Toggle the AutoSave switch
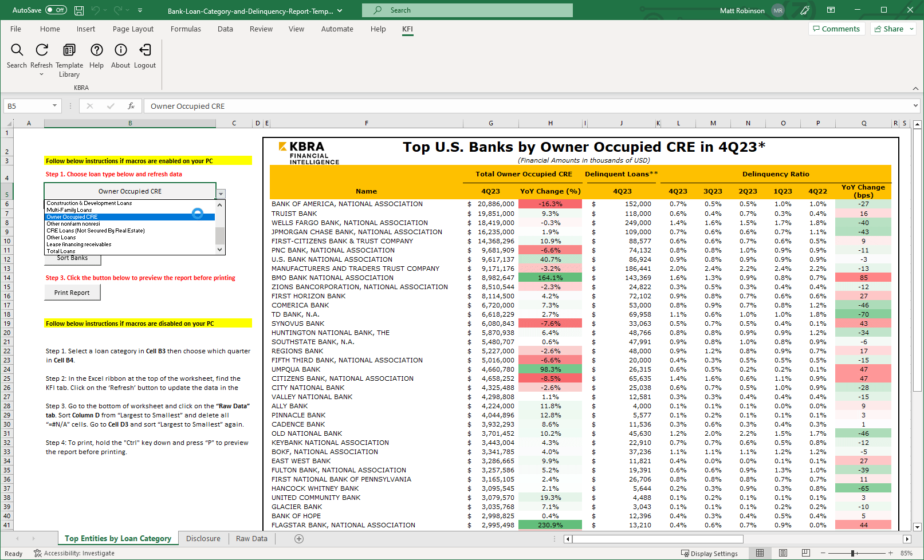Viewport: 924px width, 560px height. pos(56,10)
